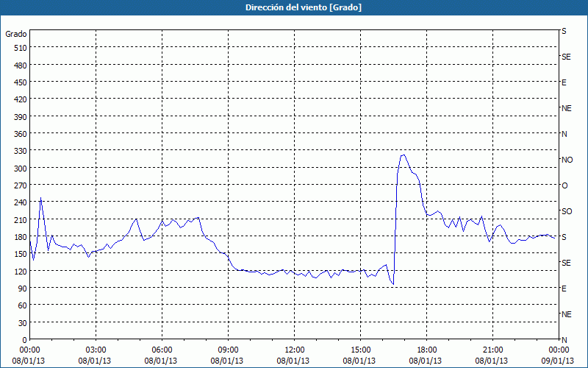Image resolution: width=588 pixels, height=368 pixels.
Task: Click the 210 y-axis value
Action: pos(21,219)
